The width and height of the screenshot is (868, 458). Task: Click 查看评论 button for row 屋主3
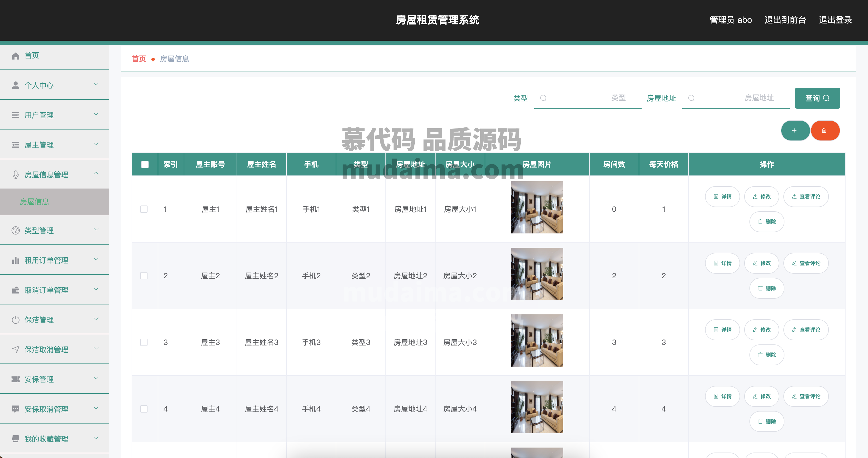coord(806,330)
